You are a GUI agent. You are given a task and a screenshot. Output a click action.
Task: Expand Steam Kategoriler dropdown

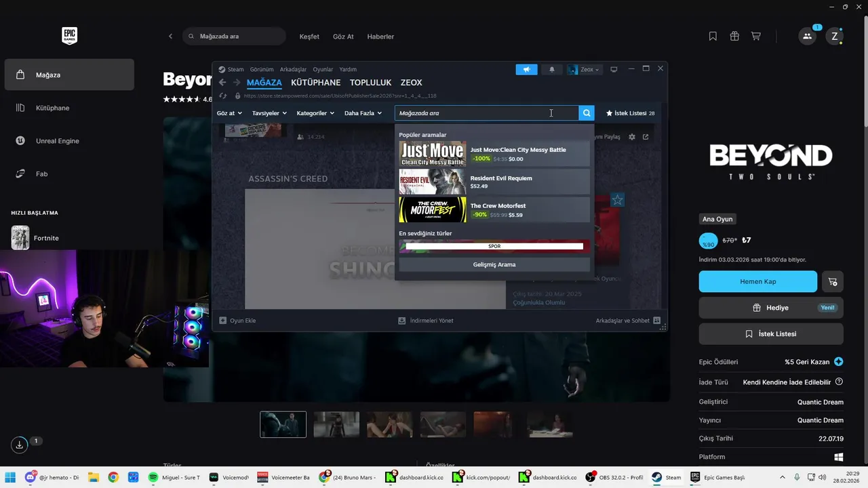(x=315, y=113)
